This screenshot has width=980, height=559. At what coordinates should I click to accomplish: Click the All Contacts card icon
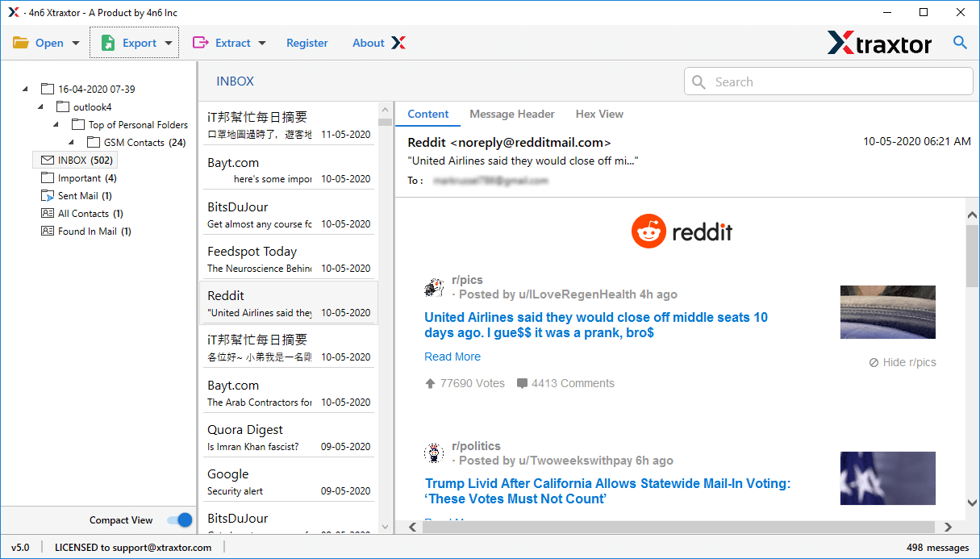[x=48, y=214]
